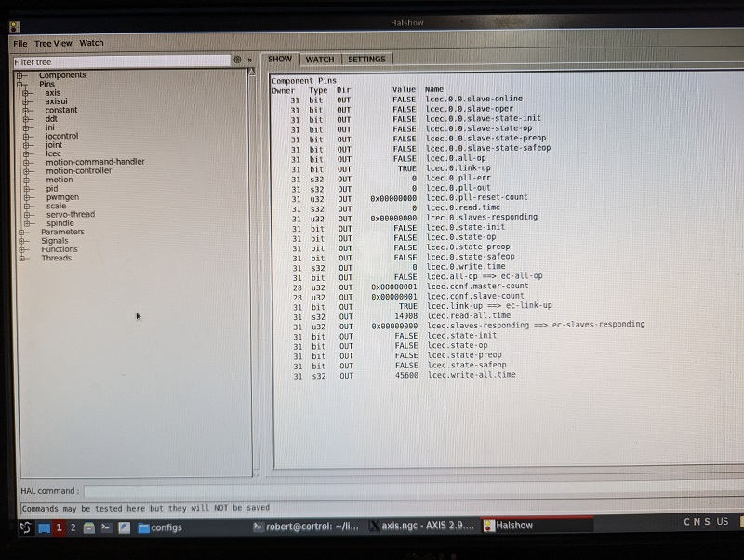The height and width of the screenshot is (560, 744).
Task: Expand the ini pins node
Action: click(26, 128)
